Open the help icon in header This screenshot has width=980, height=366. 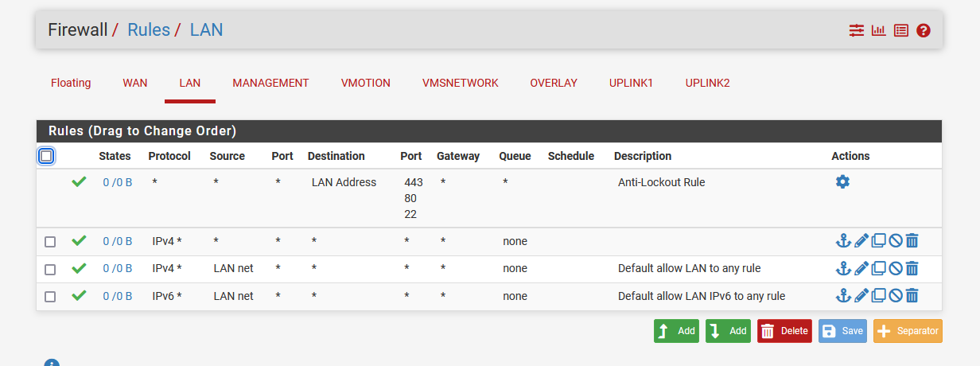[x=924, y=30]
